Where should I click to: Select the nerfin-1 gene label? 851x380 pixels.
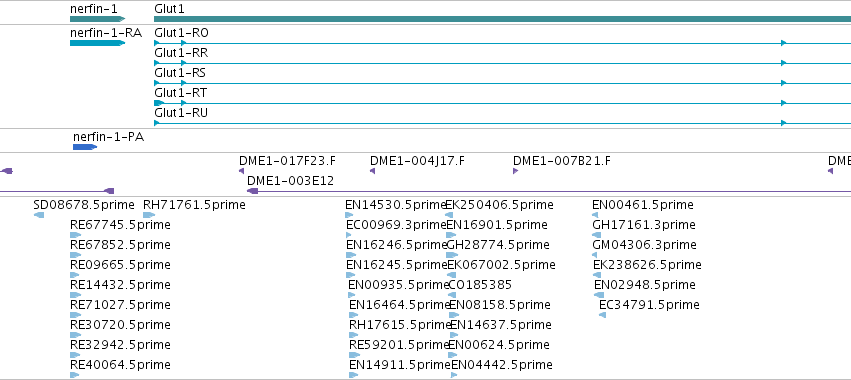coord(93,9)
